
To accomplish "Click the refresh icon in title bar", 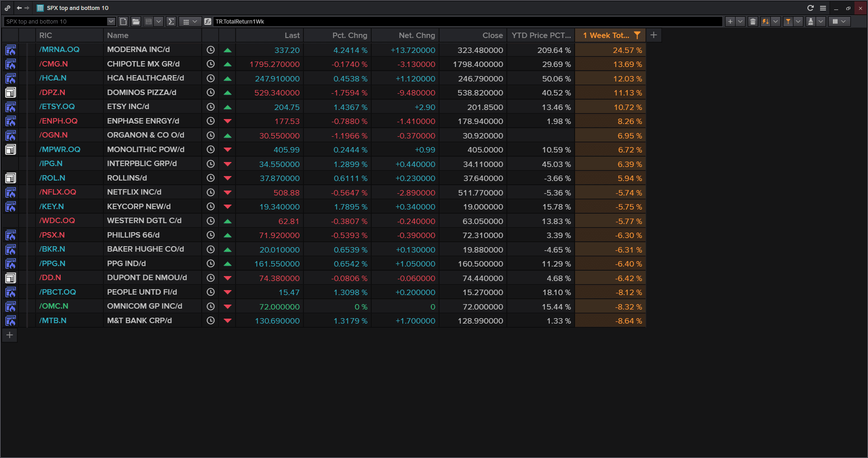I will pyautogui.click(x=810, y=8).
